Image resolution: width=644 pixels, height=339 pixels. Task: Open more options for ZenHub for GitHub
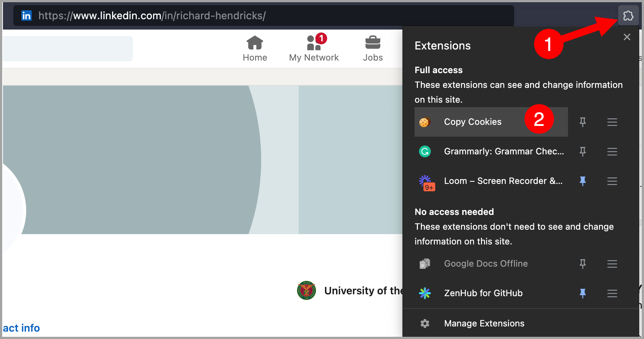pyautogui.click(x=612, y=293)
